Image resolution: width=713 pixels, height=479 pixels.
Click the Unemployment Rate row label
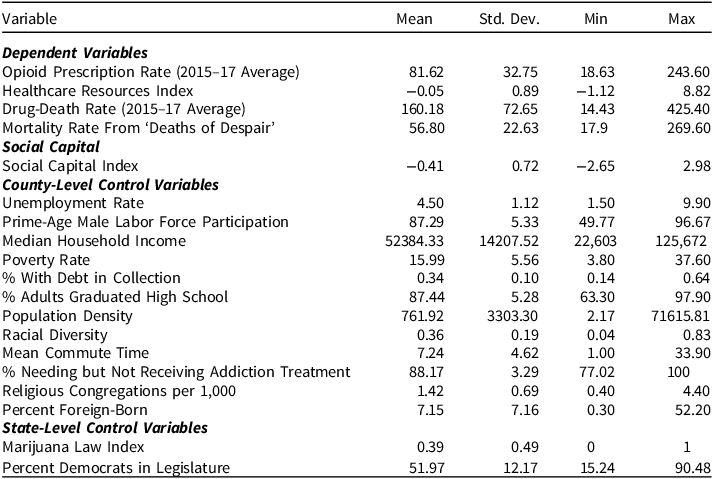[x=73, y=203]
